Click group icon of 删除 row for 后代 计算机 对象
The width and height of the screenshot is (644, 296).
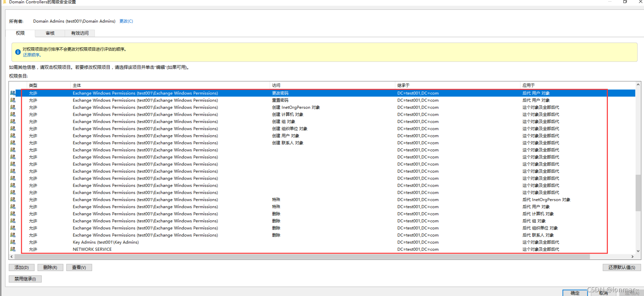(13, 214)
